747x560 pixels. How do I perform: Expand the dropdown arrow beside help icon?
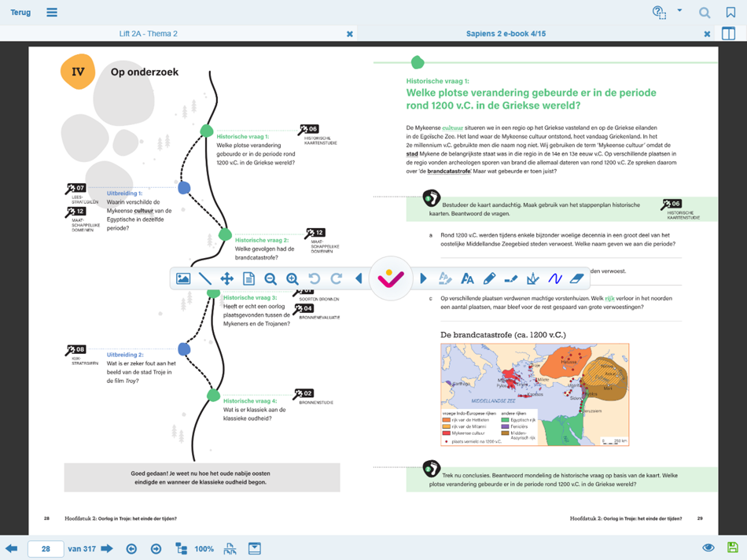click(x=680, y=10)
